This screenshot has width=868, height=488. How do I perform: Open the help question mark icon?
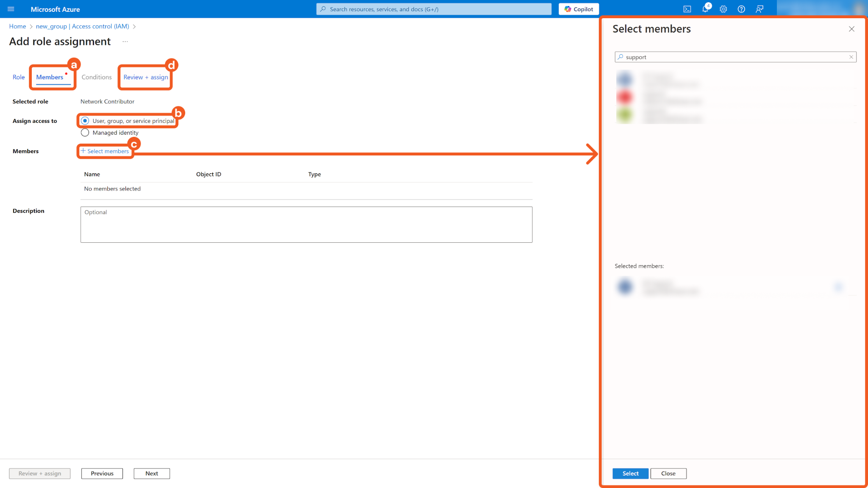point(741,9)
